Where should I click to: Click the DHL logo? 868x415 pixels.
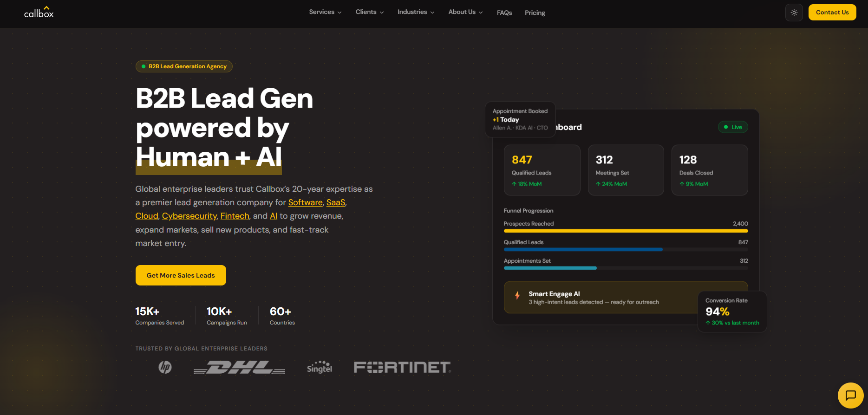239,367
